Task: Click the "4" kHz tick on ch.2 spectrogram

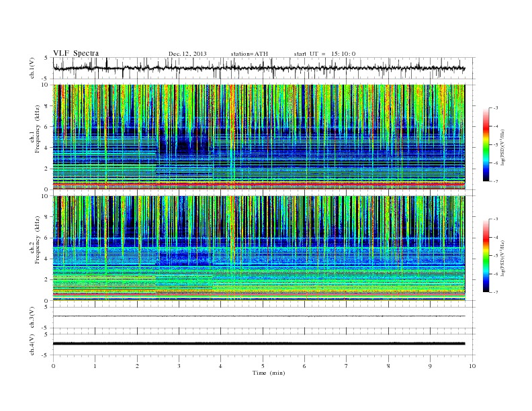Action: [46, 259]
